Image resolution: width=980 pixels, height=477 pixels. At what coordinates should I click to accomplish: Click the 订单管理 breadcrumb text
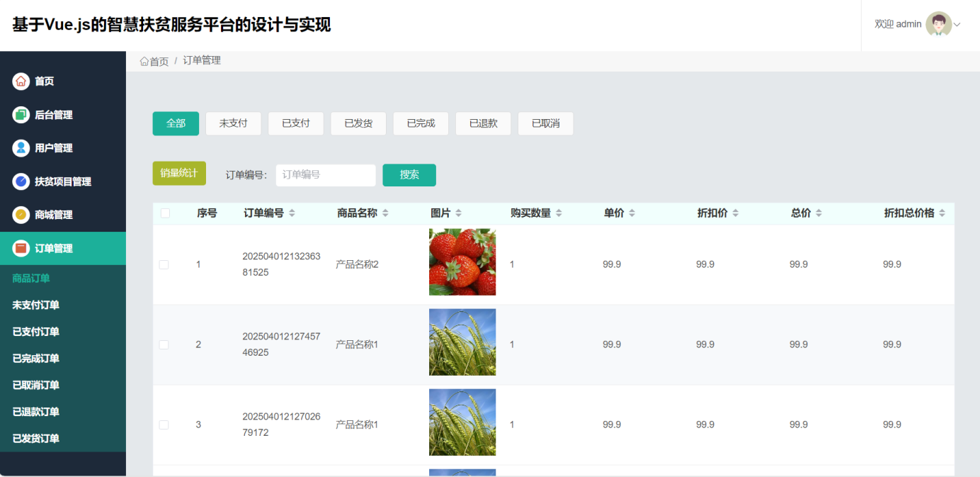tap(202, 61)
